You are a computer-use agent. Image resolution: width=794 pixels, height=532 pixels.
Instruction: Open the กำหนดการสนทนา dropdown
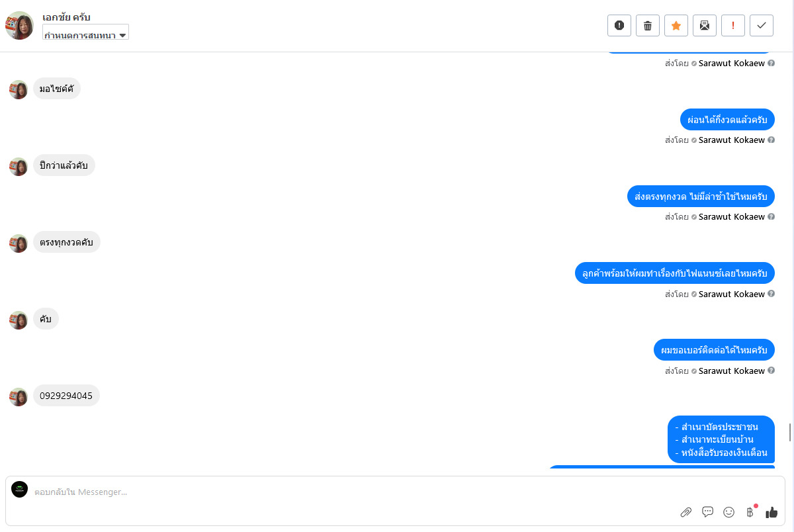pos(85,35)
